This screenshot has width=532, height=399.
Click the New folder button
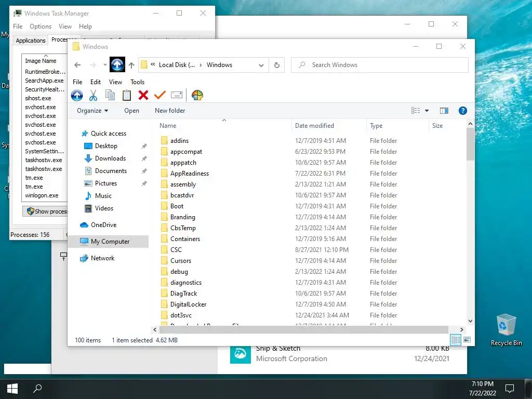coord(170,111)
